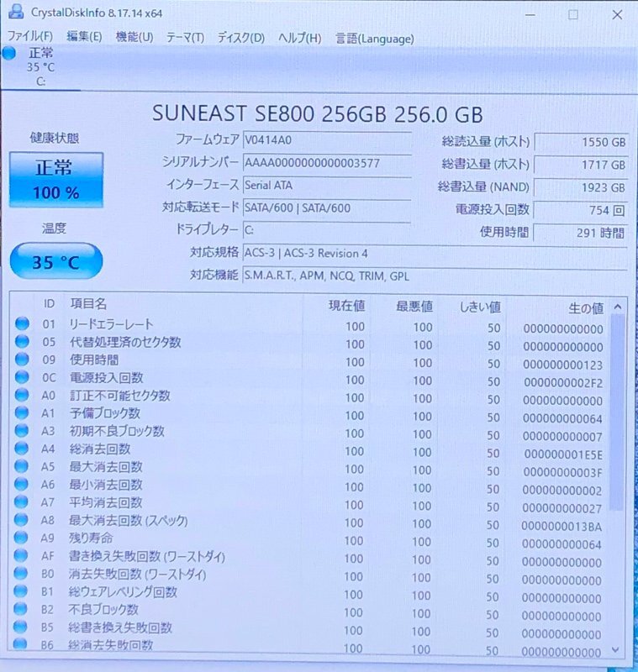Click the blue status orb beside 正常 35 °C
This screenshot has height=672, width=638.
(9, 54)
